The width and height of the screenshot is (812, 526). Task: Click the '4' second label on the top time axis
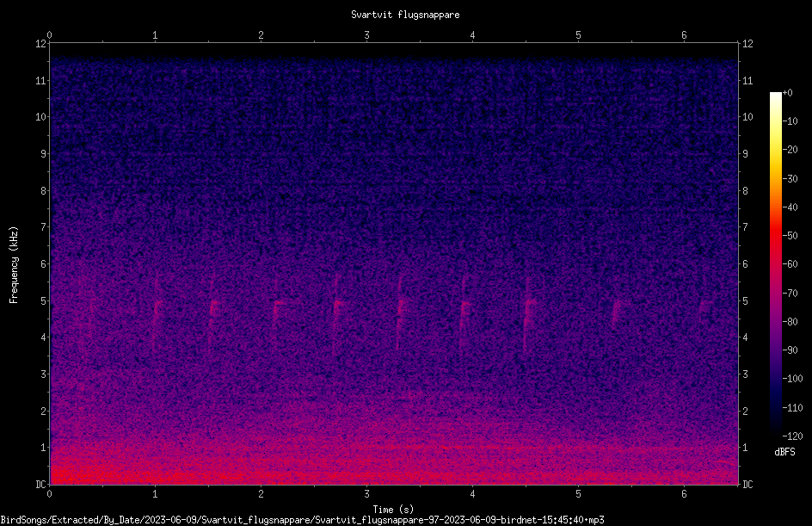[x=472, y=35]
